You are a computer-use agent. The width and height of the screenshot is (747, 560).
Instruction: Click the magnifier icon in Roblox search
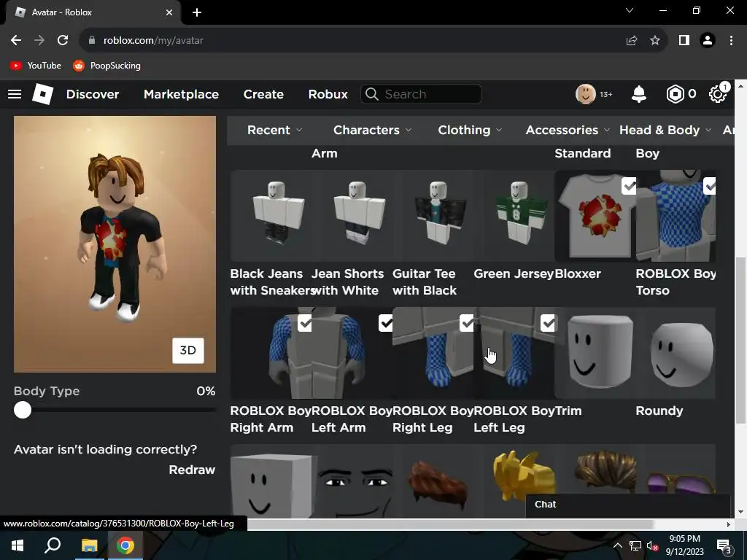pyautogui.click(x=371, y=94)
